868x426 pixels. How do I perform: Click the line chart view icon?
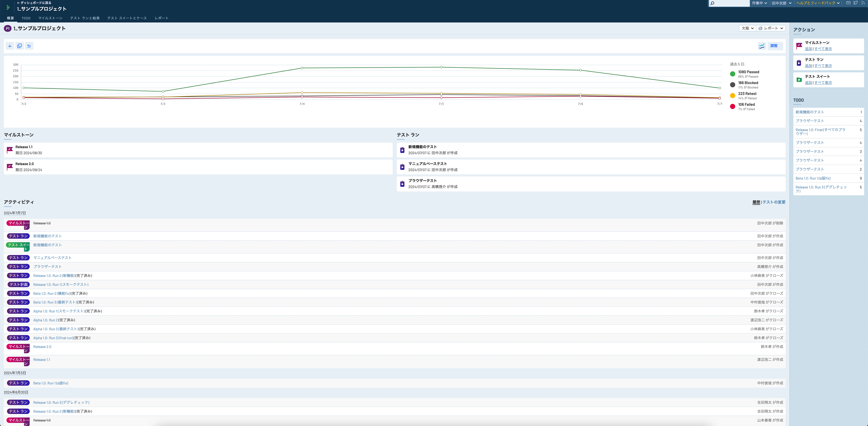point(762,46)
